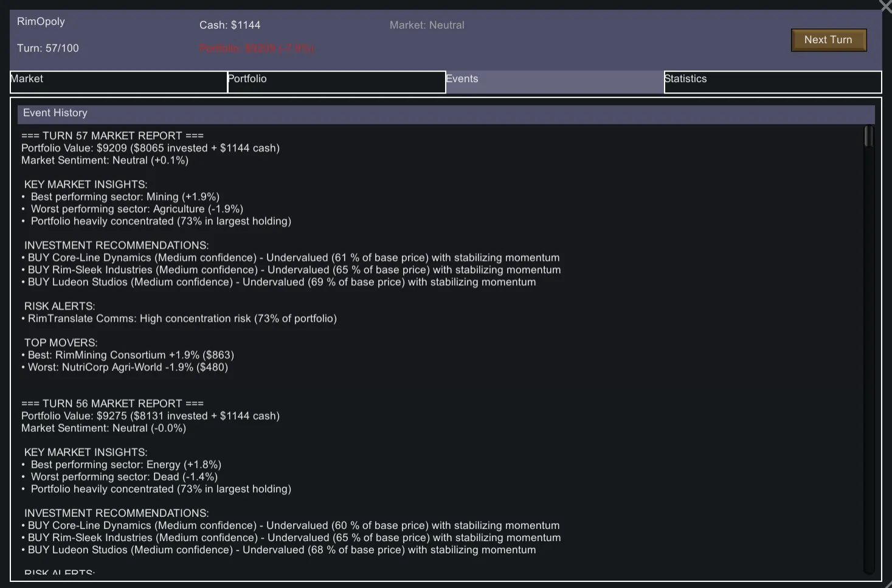Click the RimOpoly title text
Screen dimensions: 892x588
(41, 22)
